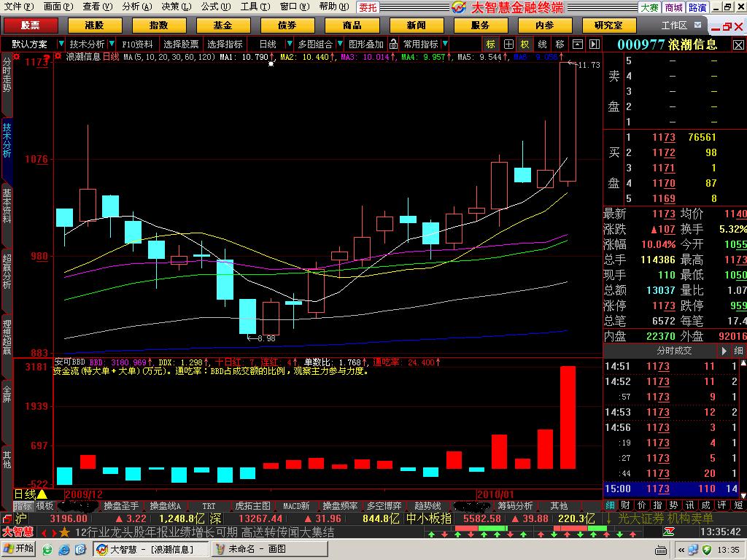Toggle the 价 tab in right bottom panel
Viewport: 747px width, 560px height.
pyautogui.click(x=641, y=505)
